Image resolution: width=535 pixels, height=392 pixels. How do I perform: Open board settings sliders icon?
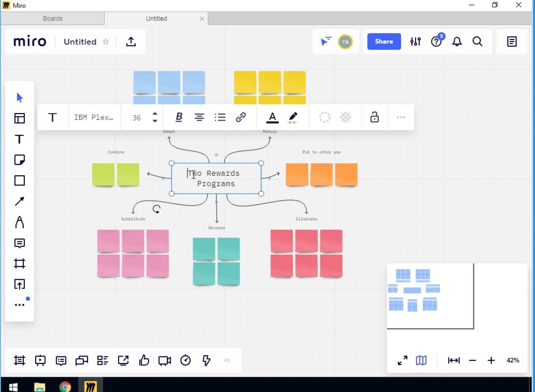pos(416,42)
